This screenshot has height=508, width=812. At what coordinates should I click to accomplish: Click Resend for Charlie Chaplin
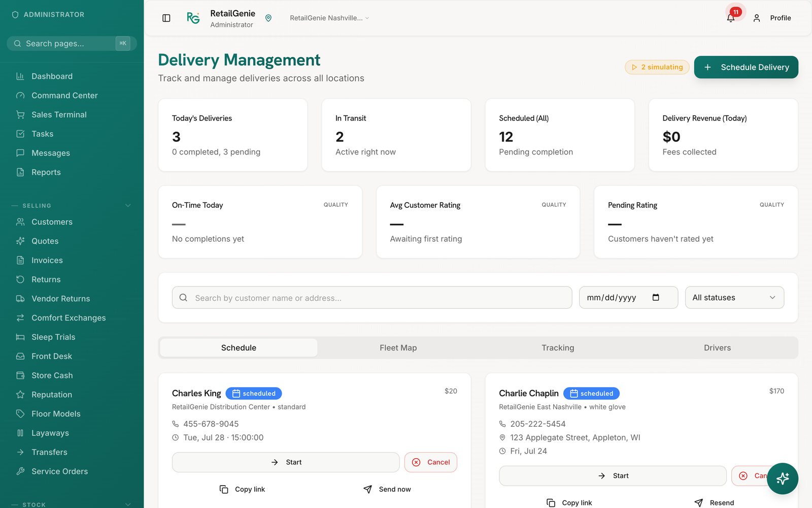click(x=714, y=503)
